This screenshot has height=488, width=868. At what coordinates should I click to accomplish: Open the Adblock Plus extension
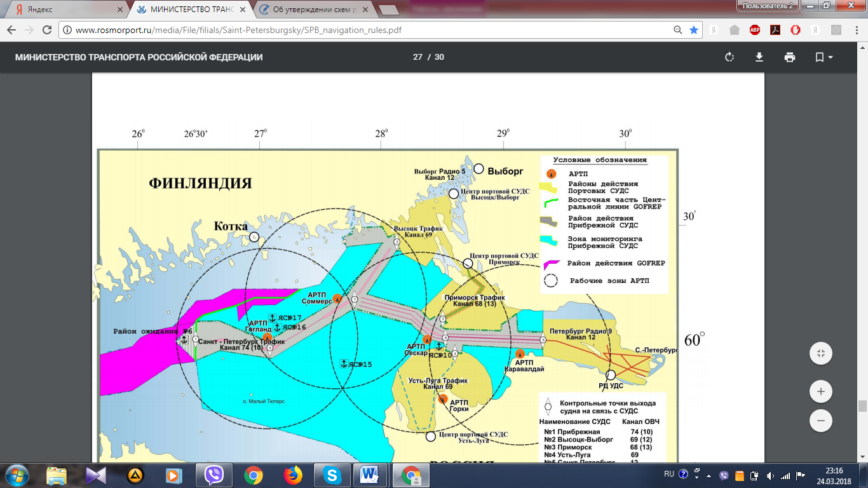(755, 30)
